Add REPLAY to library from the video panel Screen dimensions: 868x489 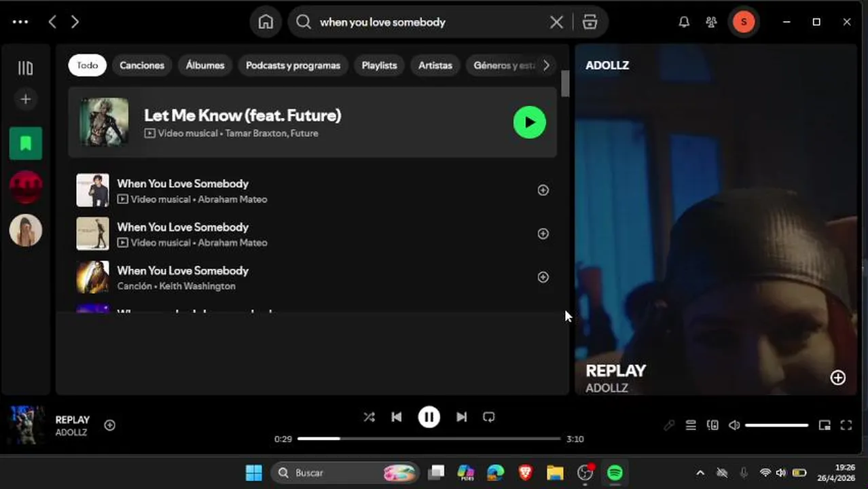click(x=838, y=378)
